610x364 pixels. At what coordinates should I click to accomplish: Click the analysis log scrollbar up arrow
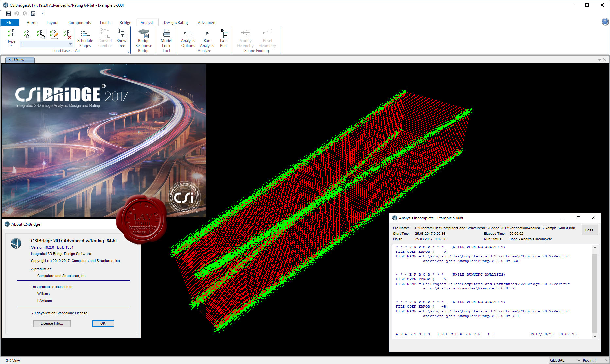click(x=595, y=248)
